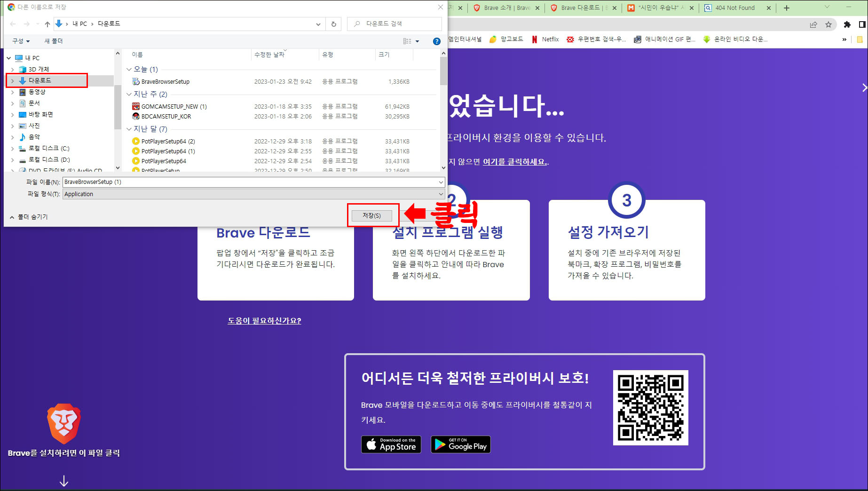868x491 pixels.
Task: Open the 망고보드 bookmark
Action: pyautogui.click(x=506, y=40)
